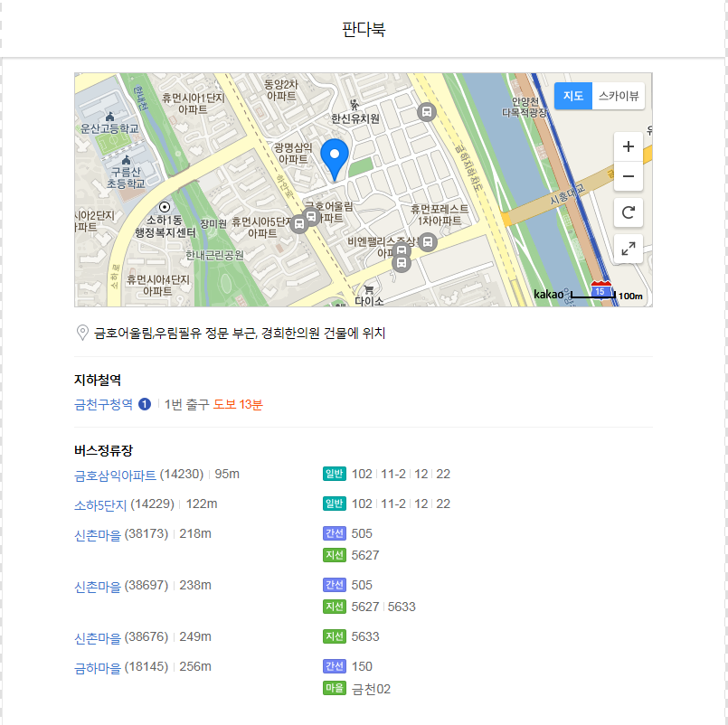Click the 다이소 shopping cart icon

click(x=369, y=289)
